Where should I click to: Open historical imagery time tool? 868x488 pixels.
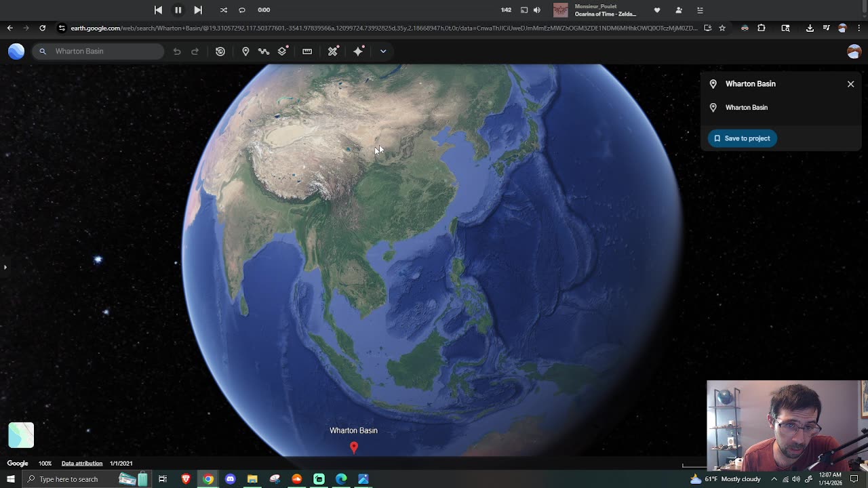pyautogui.click(x=220, y=51)
